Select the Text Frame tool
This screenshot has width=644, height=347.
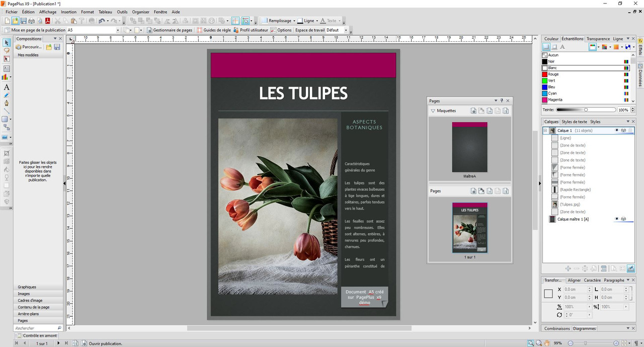pyautogui.click(x=7, y=68)
